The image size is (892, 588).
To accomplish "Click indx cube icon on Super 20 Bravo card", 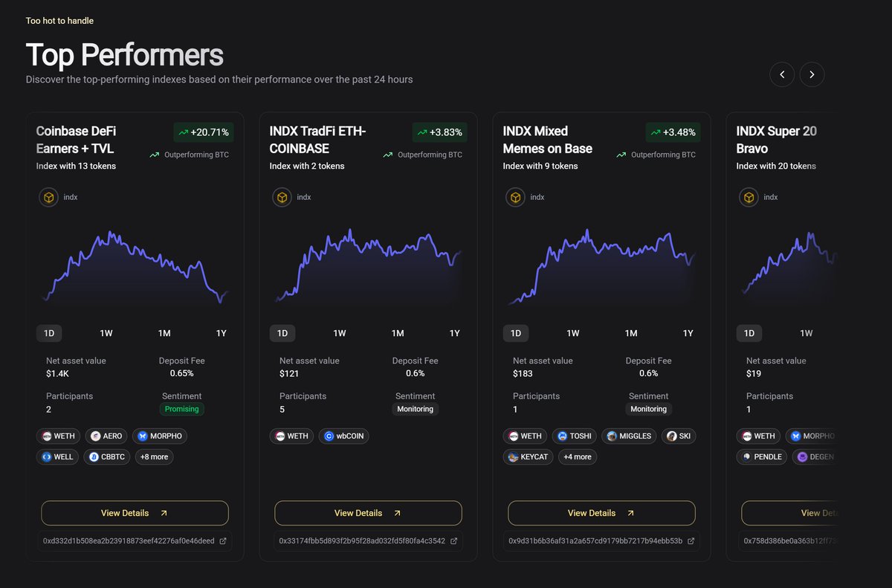I will [749, 197].
